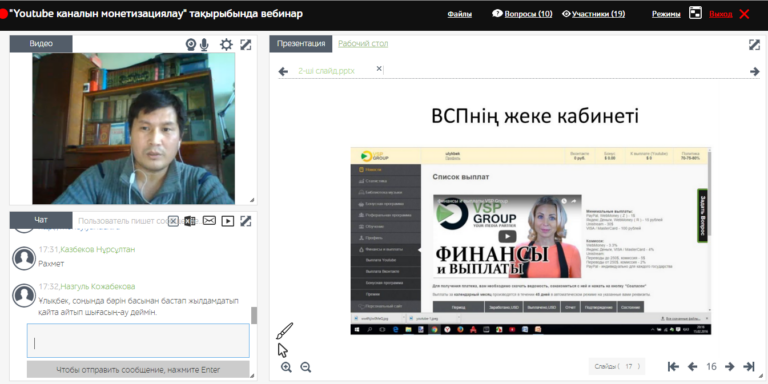Viewport: 768px width, 384px height.
Task: Select the Презентация tab
Action: (301, 44)
